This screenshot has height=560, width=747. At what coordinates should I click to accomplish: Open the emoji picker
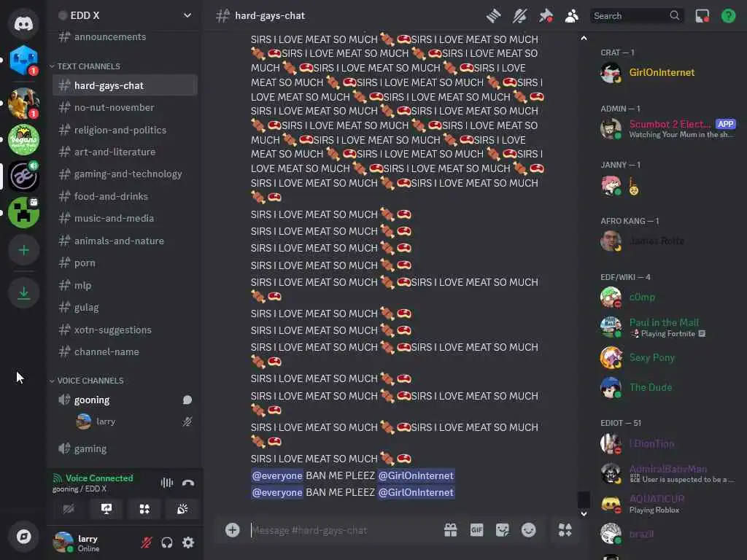point(528,530)
